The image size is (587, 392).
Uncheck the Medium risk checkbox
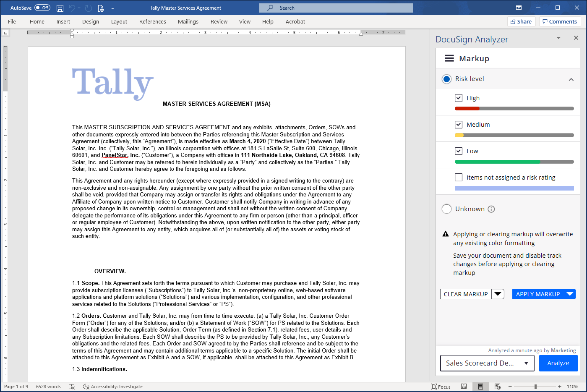[459, 125]
